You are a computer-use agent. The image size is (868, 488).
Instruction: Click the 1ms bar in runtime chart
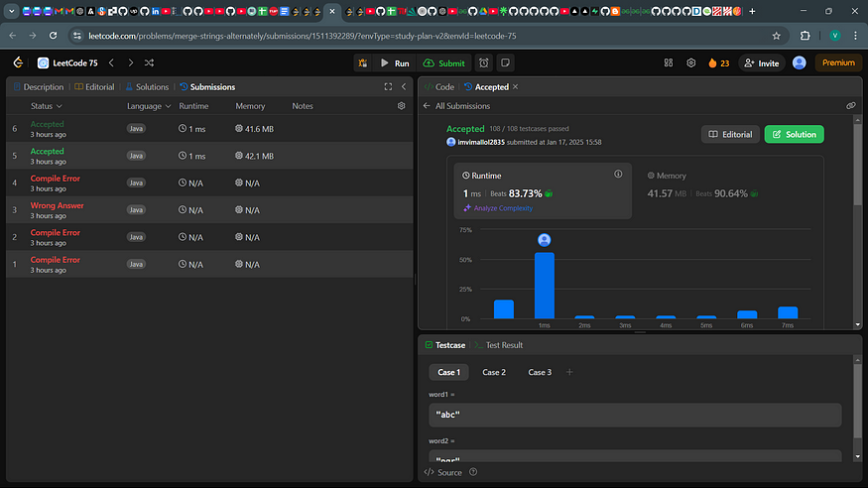tap(545, 286)
